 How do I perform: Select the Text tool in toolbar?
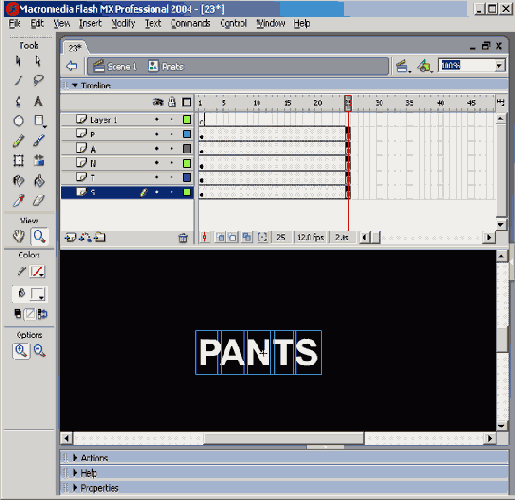point(38,101)
